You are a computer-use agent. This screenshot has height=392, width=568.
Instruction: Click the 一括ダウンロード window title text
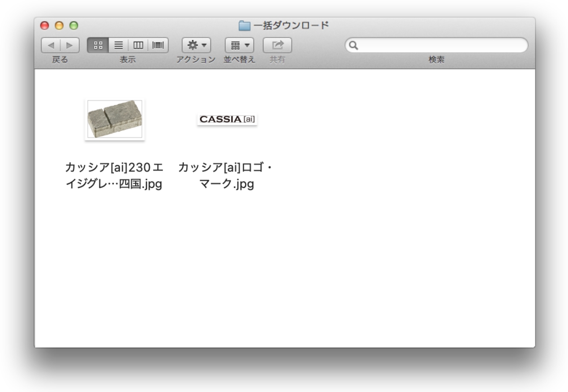(291, 26)
